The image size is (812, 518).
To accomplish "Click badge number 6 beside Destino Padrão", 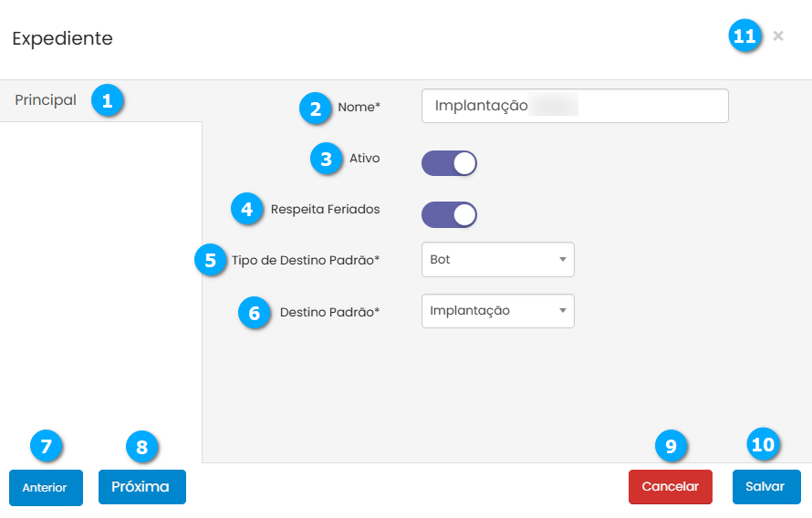I will pyautogui.click(x=255, y=312).
